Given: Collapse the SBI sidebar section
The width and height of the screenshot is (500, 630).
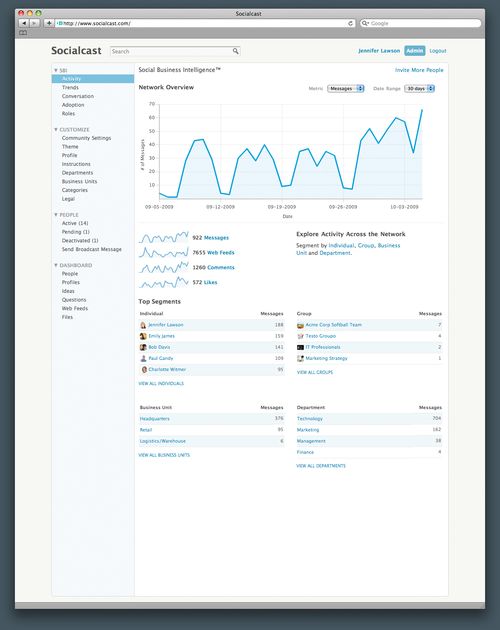Looking at the screenshot, I should [x=56, y=70].
